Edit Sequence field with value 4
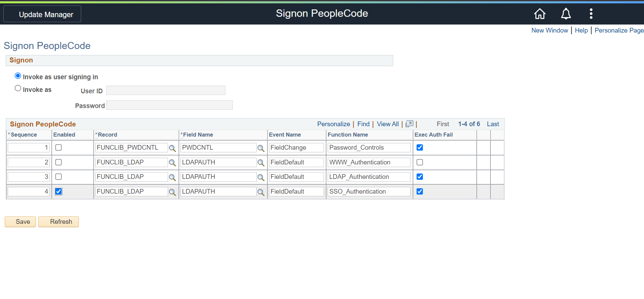This screenshot has width=644, height=299. [29, 192]
